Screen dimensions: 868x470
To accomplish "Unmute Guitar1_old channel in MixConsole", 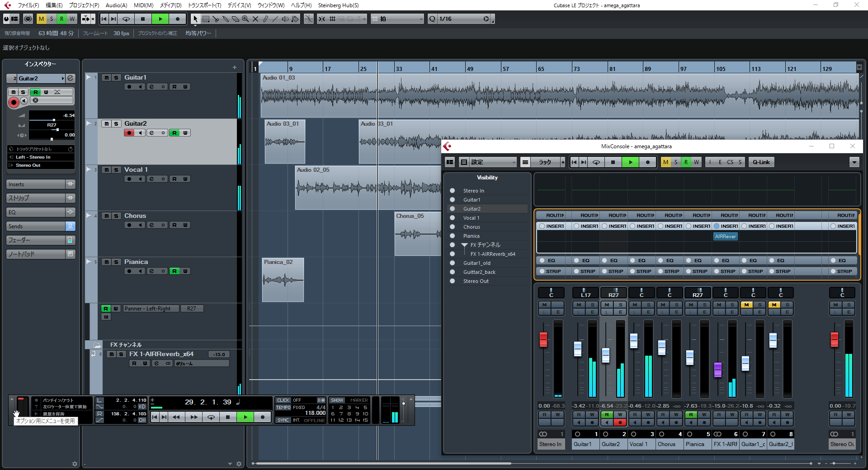I will [746, 305].
